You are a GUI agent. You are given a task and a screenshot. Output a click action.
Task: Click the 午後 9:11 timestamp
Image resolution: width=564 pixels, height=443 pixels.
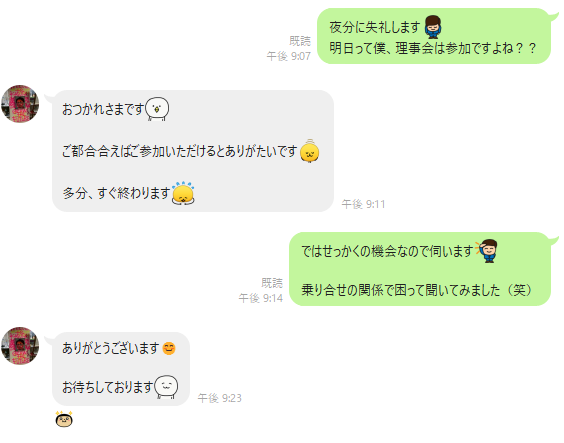363,204
